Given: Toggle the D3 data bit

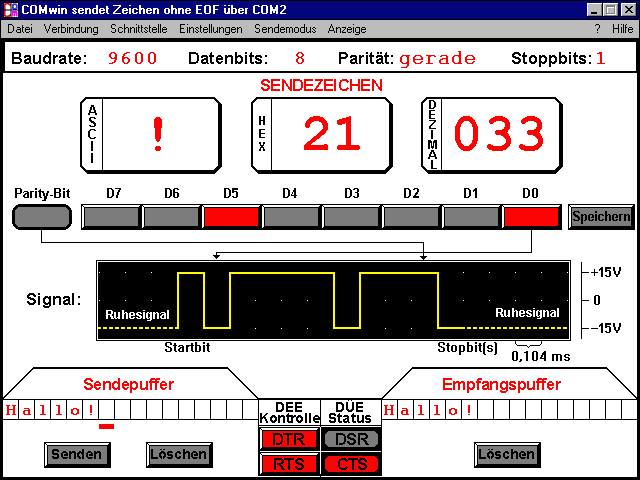Looking at the screenshot, I should tap(351, 216).
